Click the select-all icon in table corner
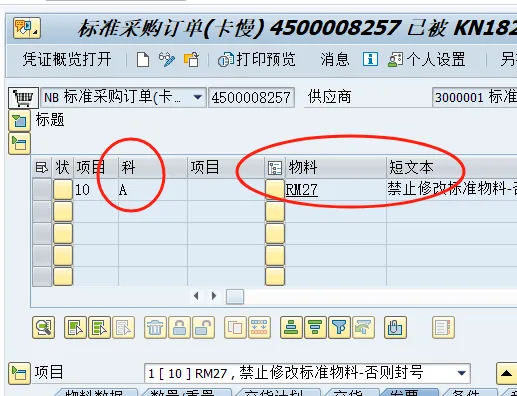Image resolution: width=517 pixels, height=396 pixels. [x=42, y=167]
